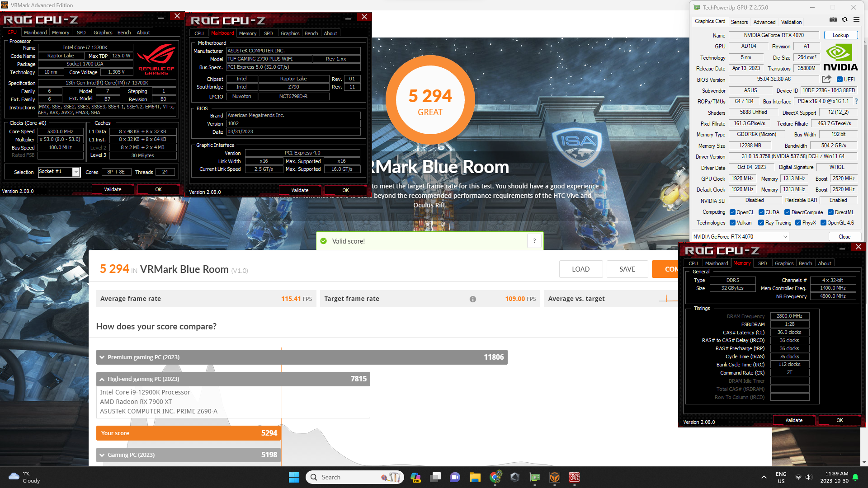The height and width of the screenshot is (488, 868).
Task: Open the Socket #1 selection dropdown
Action: (59, 172)
